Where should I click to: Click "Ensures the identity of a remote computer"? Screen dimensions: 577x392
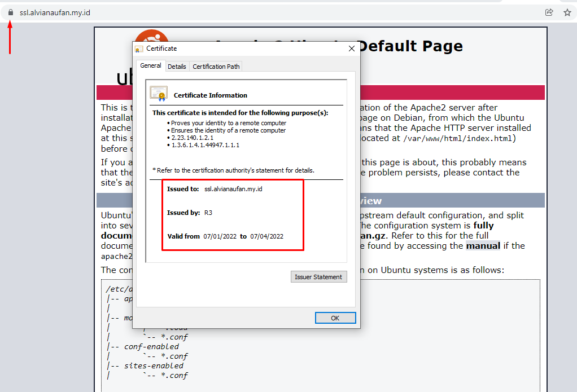(228, 130)
